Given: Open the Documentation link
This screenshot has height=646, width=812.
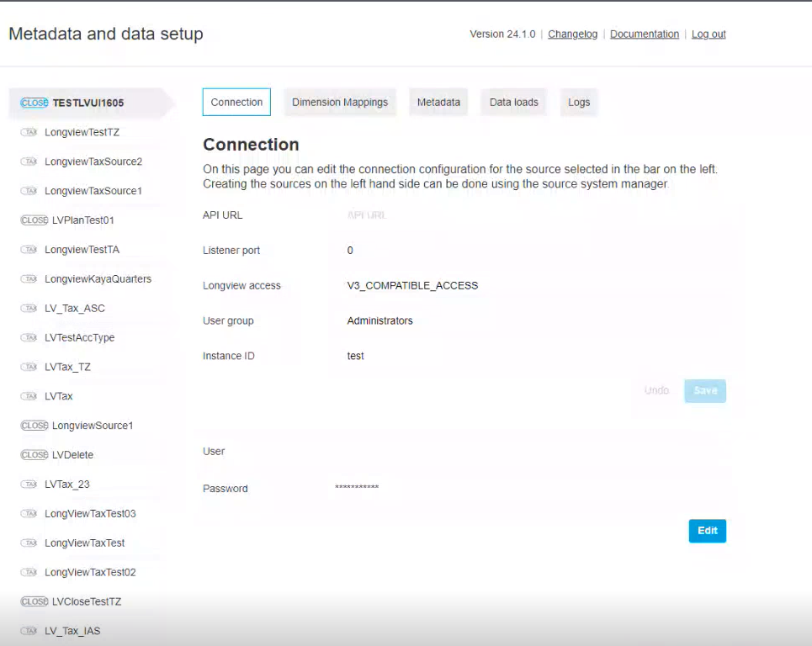Looking at the screenshot, I should [644, 34].
